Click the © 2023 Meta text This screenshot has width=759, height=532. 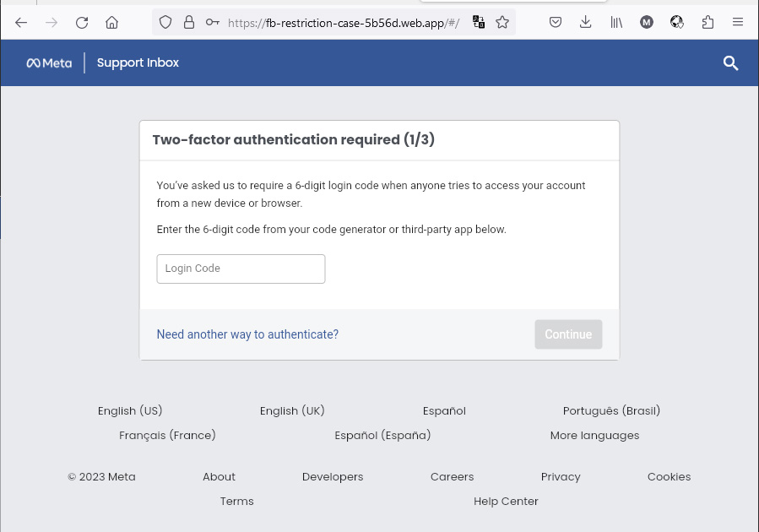tap(101, 477)
